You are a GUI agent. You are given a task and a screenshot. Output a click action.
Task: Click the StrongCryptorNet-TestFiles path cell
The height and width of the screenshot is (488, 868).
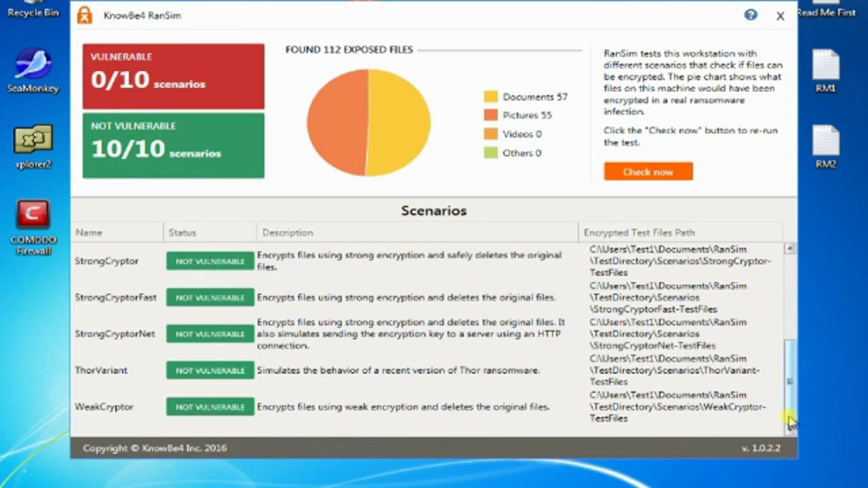coord(668,333)
